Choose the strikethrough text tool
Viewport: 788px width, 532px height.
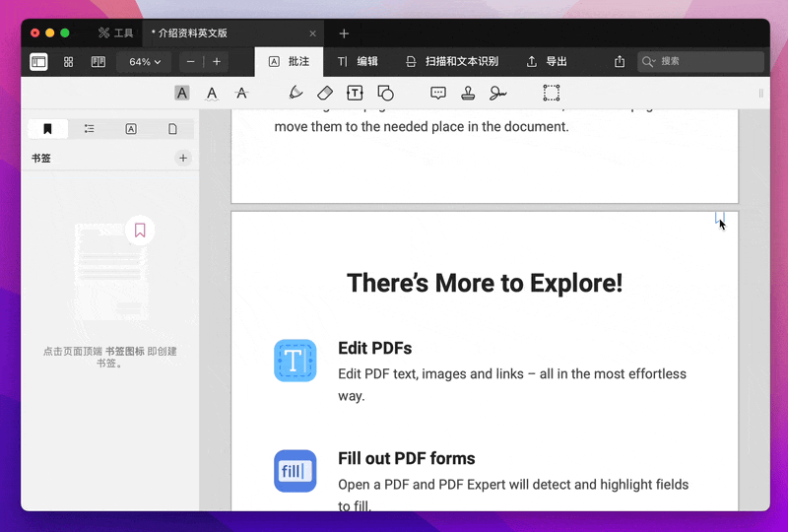click(x=241, y=93)
